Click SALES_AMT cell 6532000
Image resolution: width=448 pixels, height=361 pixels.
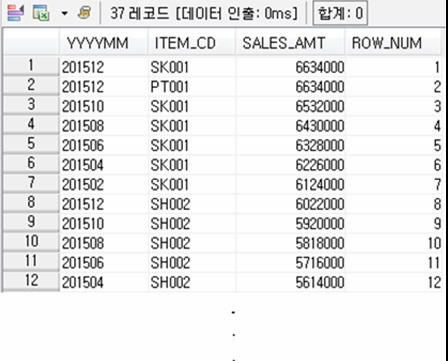tap(290, 107)
